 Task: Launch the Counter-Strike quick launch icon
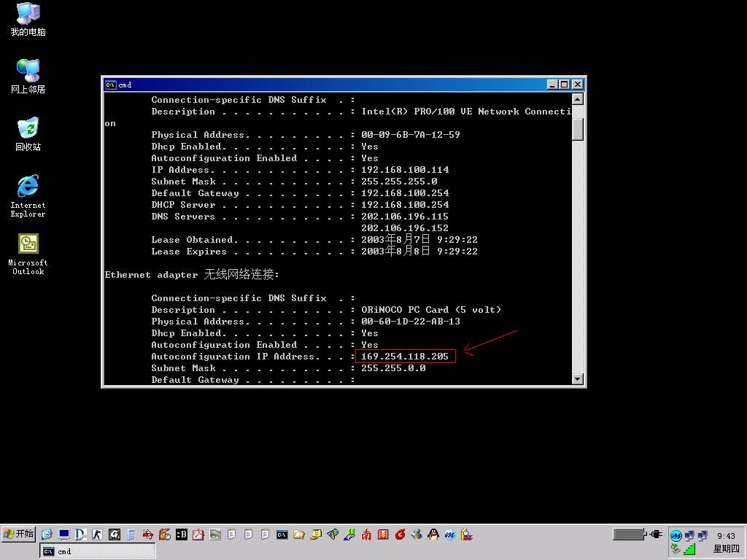tap(97, 534)
